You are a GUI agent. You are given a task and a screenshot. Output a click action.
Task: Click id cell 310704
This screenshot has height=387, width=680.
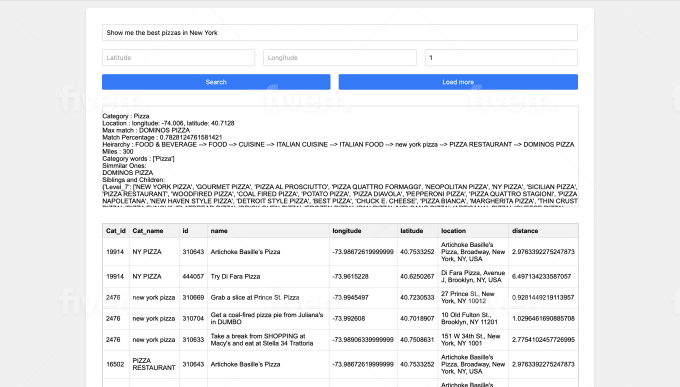pyautogui.click(x=193, y=318)
